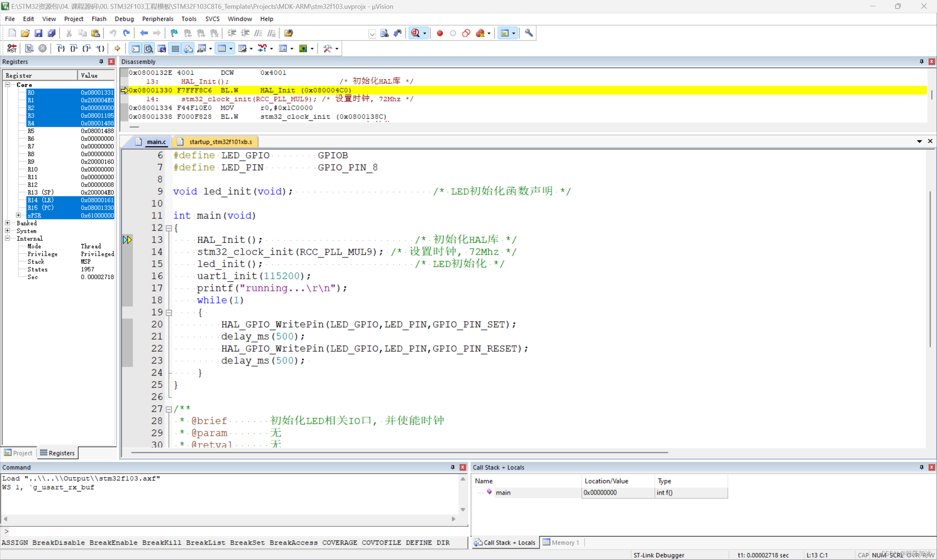Click the Run debug icon
This screenshot has width=937, height=560.
29,48
